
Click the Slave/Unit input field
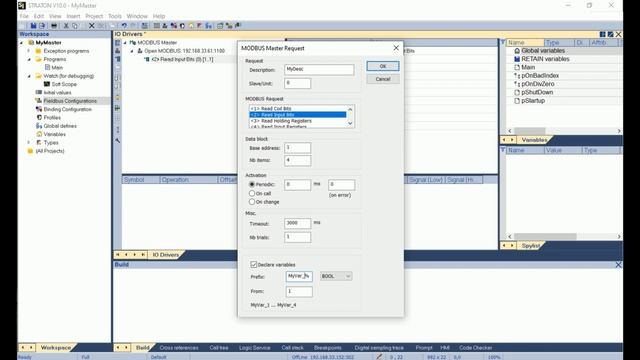[298, 83]
